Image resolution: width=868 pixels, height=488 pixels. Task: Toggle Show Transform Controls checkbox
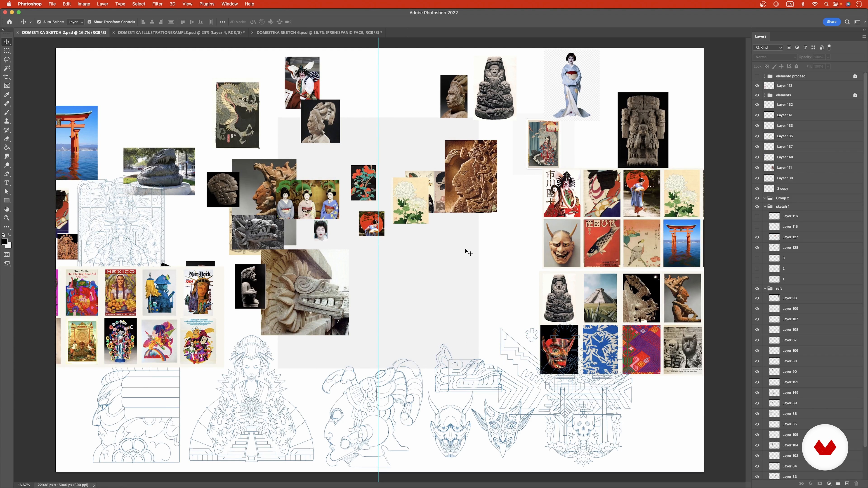coord(89,22)
